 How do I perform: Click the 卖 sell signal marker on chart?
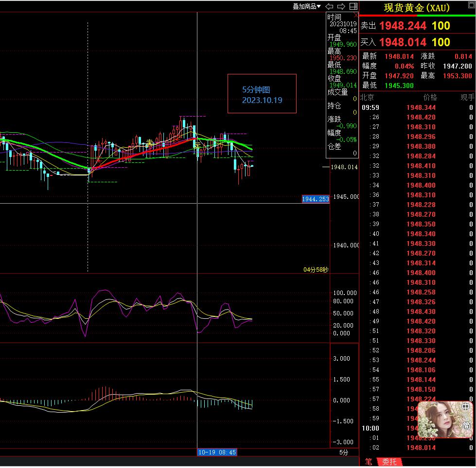coord(150,142)
